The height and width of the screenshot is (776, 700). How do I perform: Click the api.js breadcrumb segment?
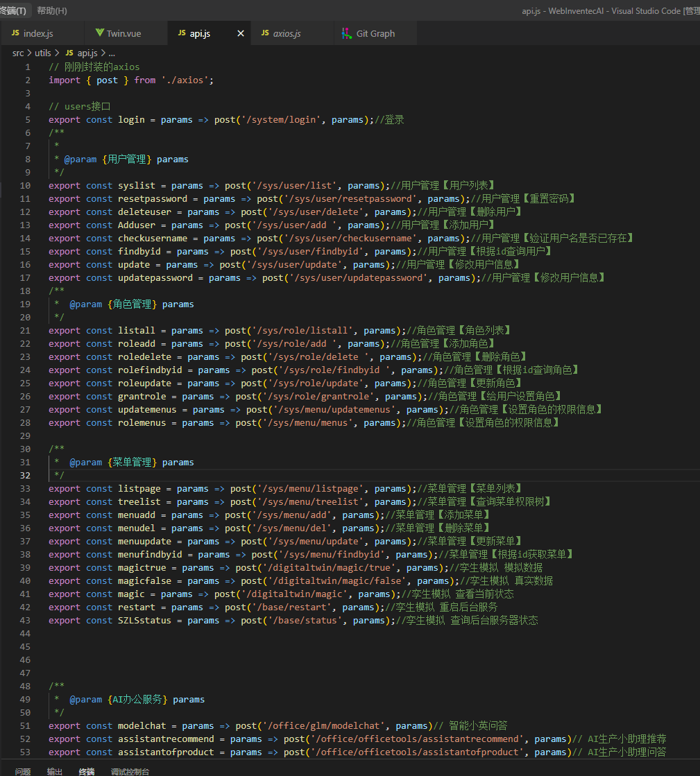(87, 53)
